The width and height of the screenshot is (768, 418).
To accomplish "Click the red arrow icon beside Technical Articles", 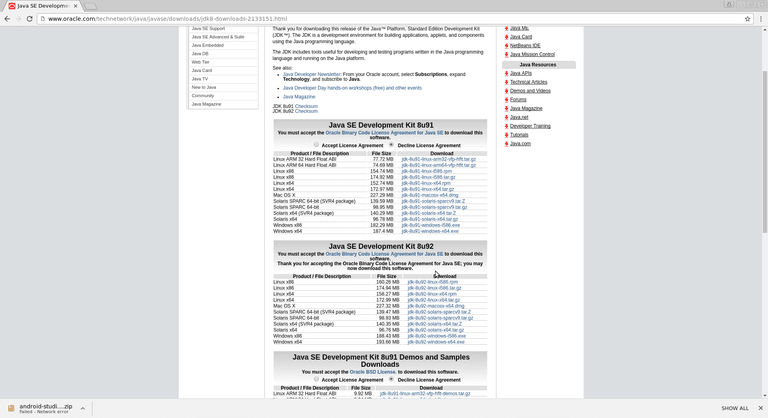I will tap(506, 82).
